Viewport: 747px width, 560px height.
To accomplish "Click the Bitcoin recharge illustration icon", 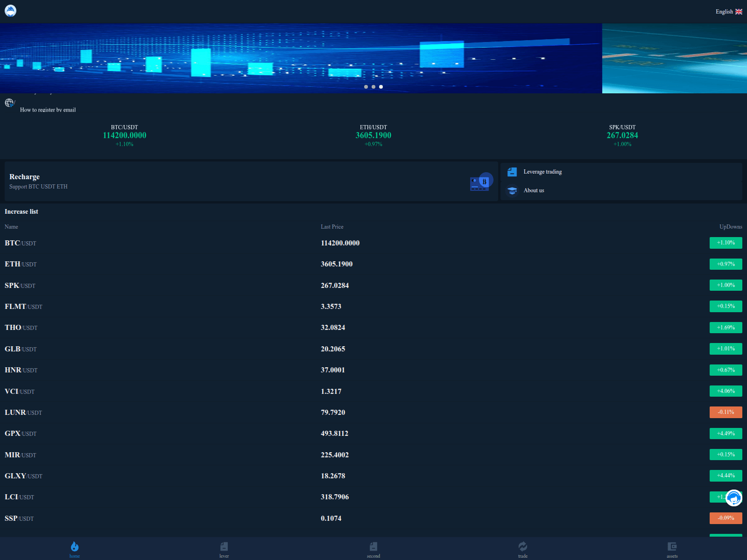I will click(480, 182).
